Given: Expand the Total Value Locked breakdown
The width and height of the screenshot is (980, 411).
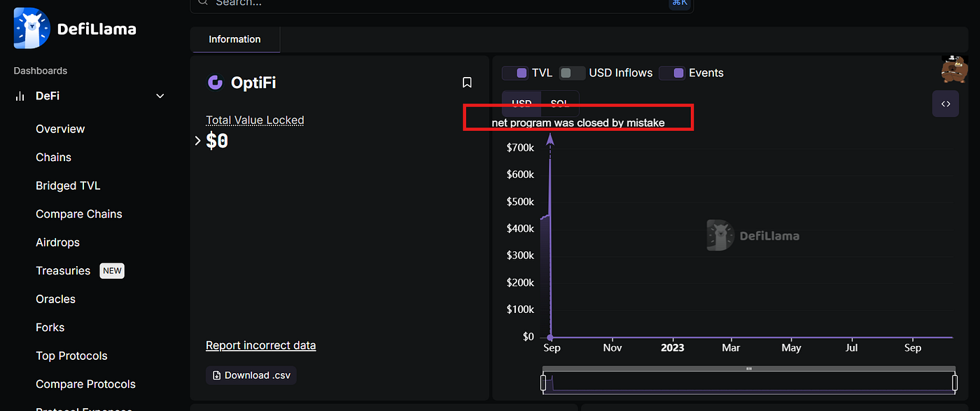Looking at the screenshot, I should (x=197, y=141).
